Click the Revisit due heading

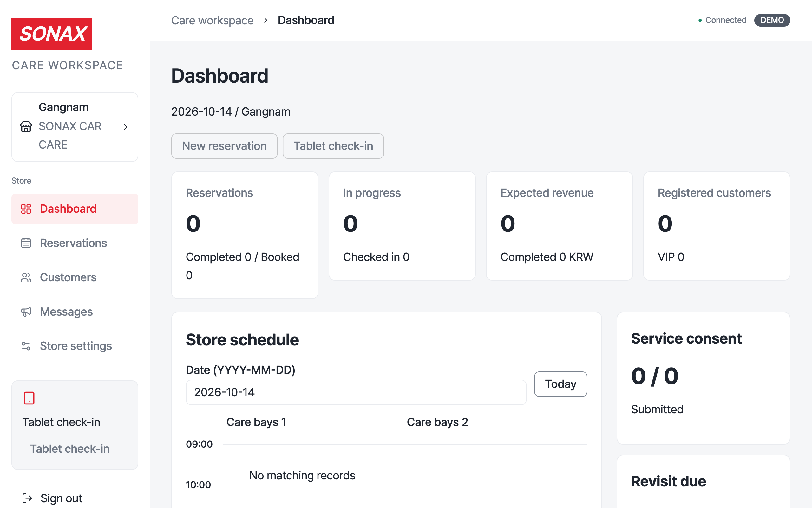668,481
